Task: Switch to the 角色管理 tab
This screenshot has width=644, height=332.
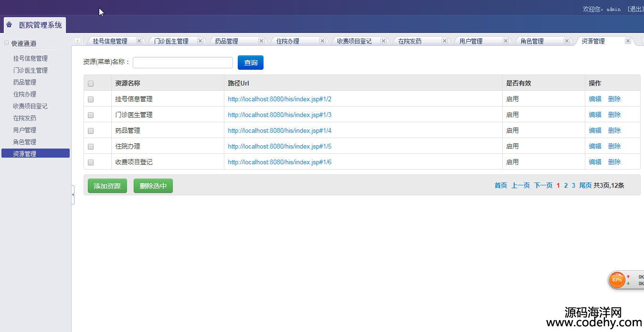Action: coord(532,41)
